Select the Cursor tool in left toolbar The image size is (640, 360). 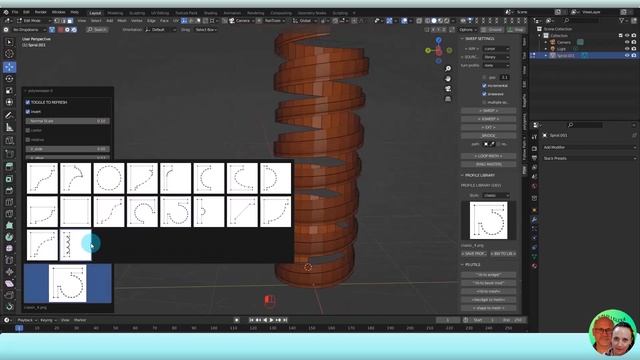pos(9,54)
